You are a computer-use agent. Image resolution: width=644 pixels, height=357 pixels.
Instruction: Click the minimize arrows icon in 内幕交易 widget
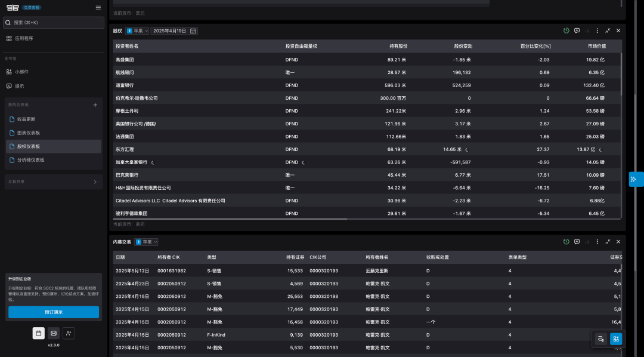(x=608, y=242)
